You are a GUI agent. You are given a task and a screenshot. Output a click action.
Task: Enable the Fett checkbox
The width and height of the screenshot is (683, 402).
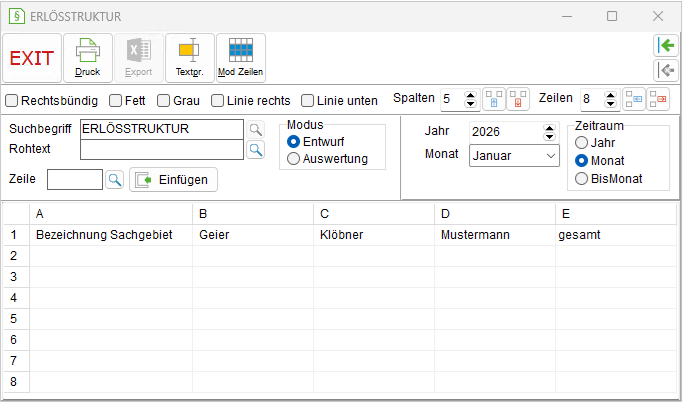(x=115, y=101)
